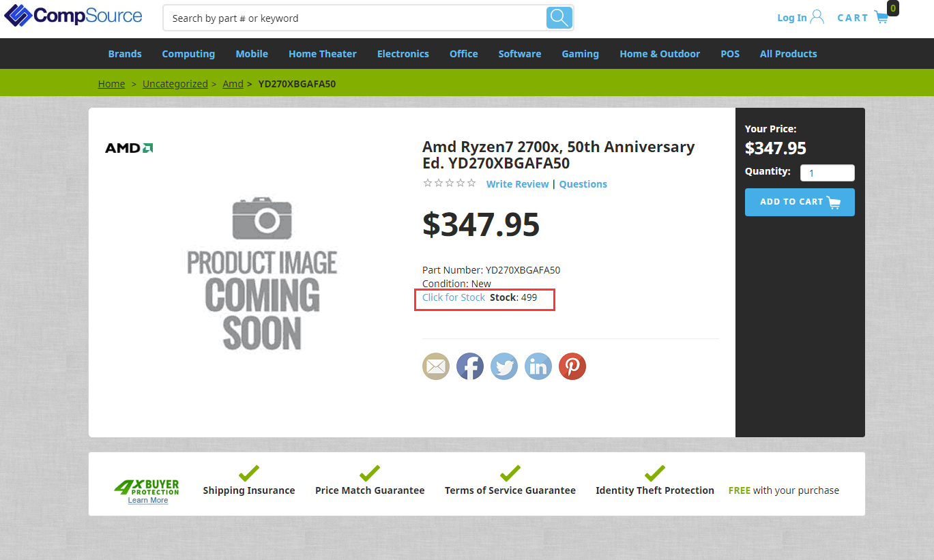The image size is (934, 560).
Task: Click the 4X Buyer Protection logo
Action: point(147,487)
